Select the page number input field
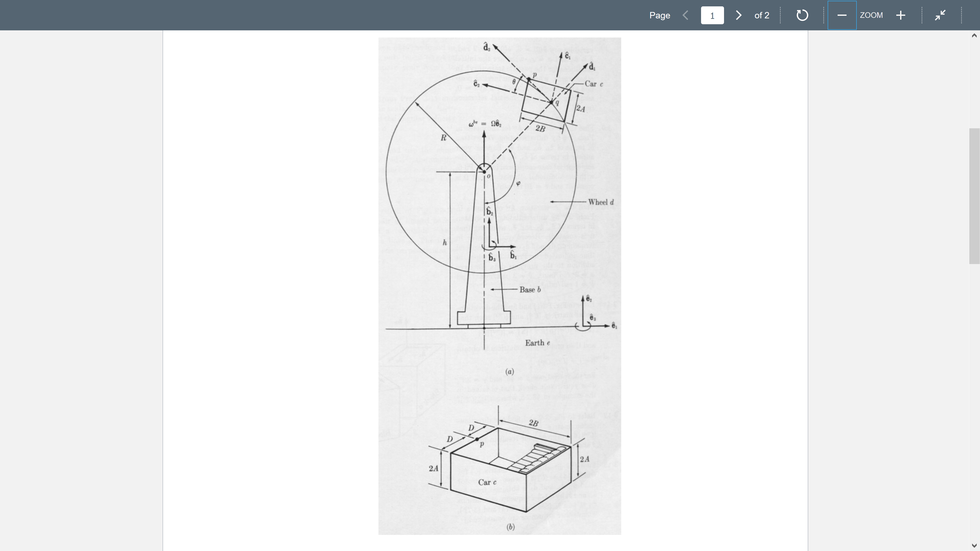The image size is (980, 551). coord(712,15)
